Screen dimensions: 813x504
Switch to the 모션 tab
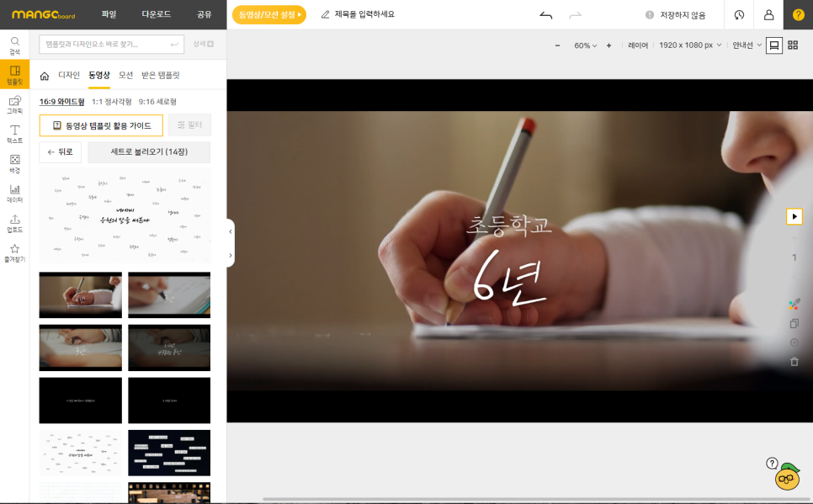tap(126, 75)
